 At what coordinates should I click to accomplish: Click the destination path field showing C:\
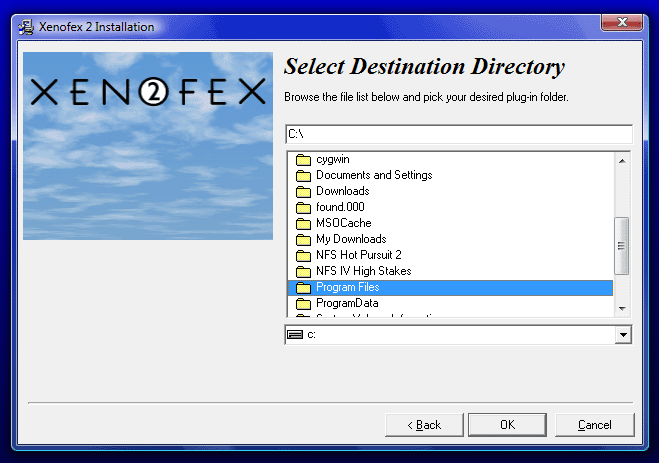(x=459, y=134)
